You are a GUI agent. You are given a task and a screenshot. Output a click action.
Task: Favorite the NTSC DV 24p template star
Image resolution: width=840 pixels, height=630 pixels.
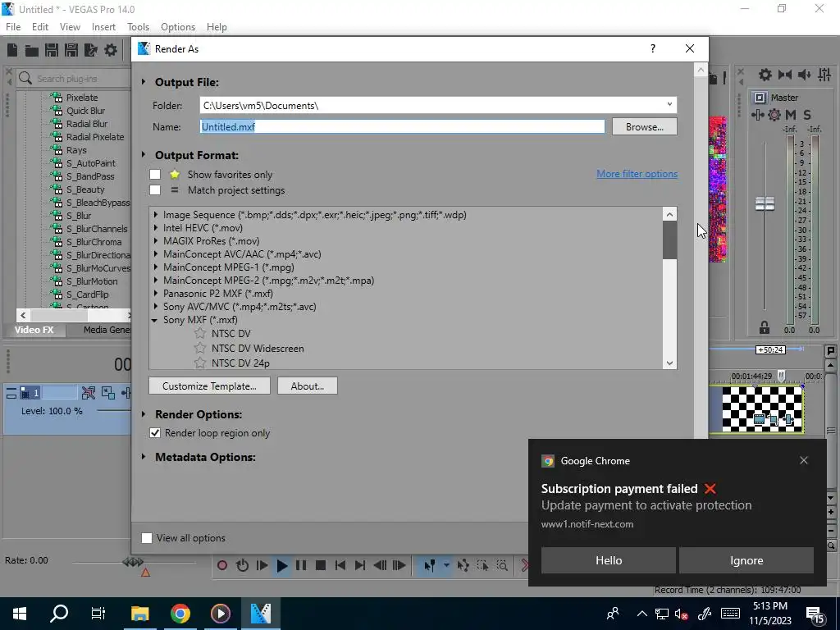pyautogui.click(x=200, y=363)
